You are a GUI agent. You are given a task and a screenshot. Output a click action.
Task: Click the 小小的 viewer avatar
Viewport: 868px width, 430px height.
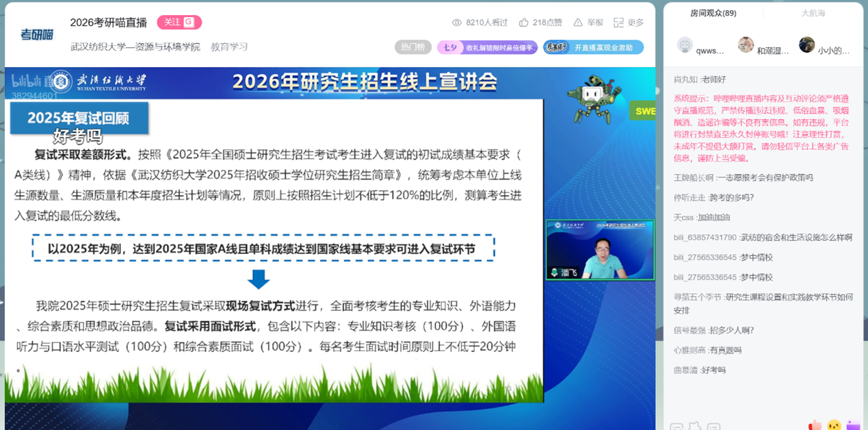tap(806, 45)
